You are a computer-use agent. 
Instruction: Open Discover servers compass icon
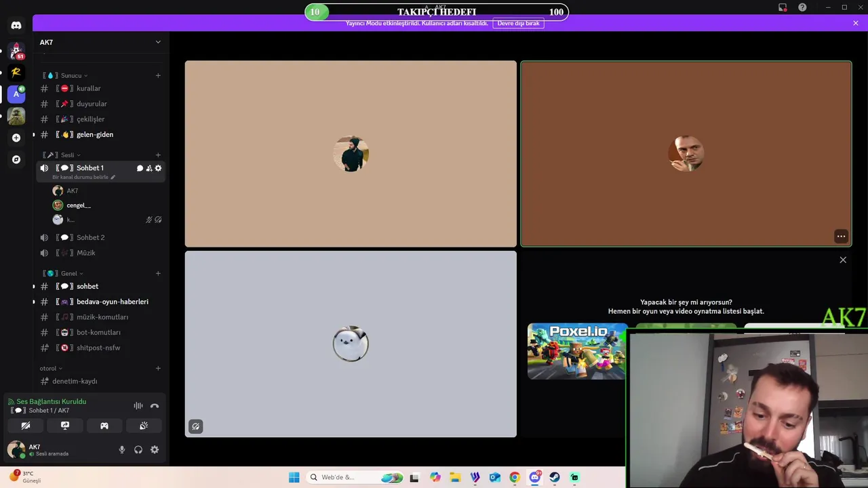(16, 159)
